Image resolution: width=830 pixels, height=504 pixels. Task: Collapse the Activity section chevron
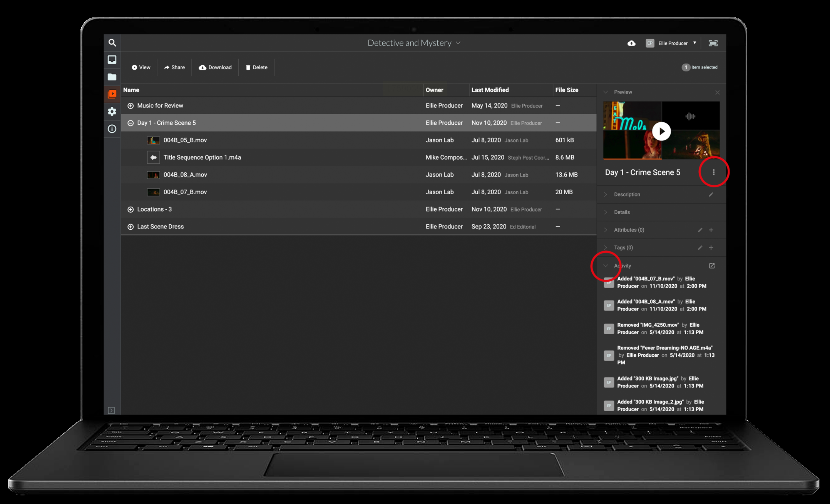tap(606, 266)
